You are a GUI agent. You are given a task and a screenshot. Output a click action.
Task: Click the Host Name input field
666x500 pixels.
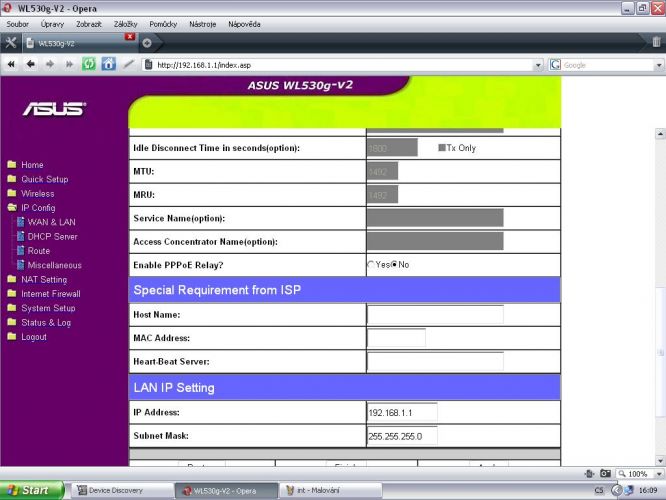[435, 315]
